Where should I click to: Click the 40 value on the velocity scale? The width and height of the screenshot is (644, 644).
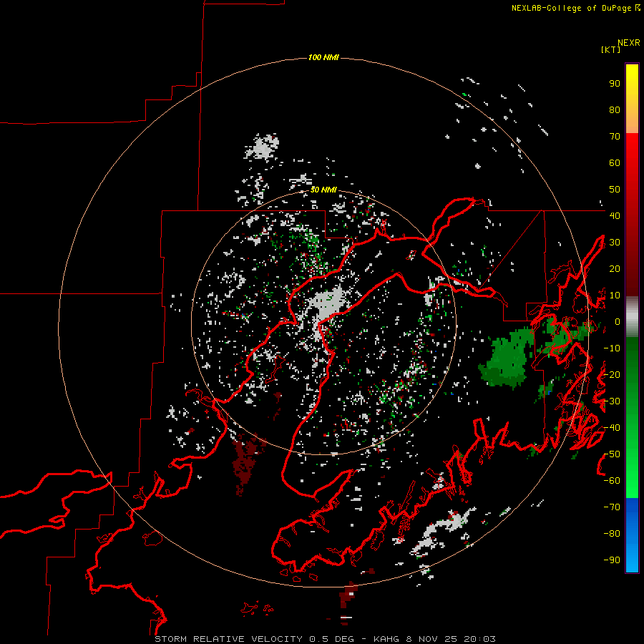615,215
